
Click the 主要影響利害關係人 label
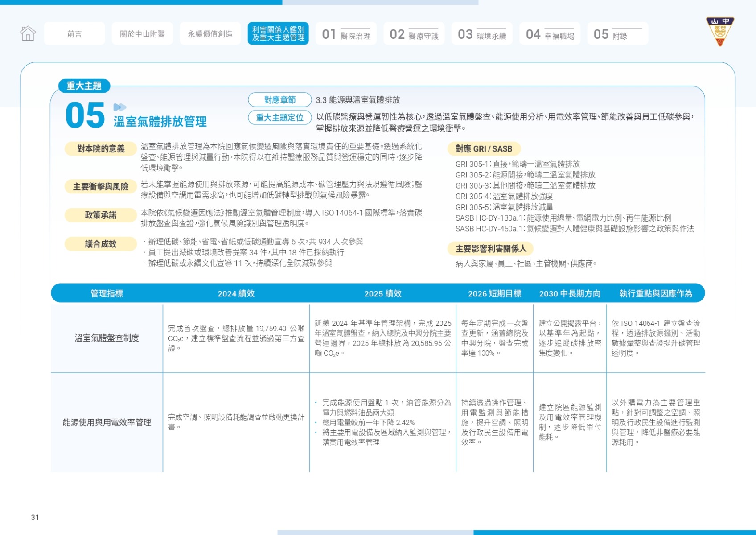[x=491, y=249]
